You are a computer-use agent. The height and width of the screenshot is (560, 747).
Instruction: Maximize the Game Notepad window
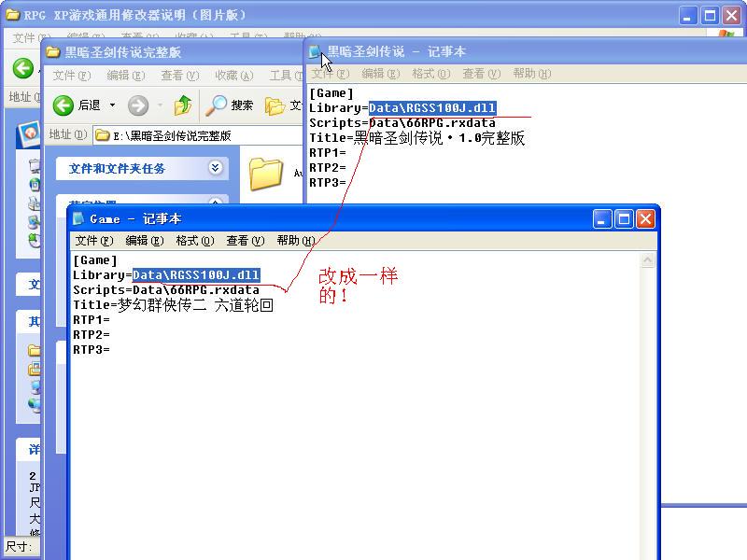(x=623, y=218)
